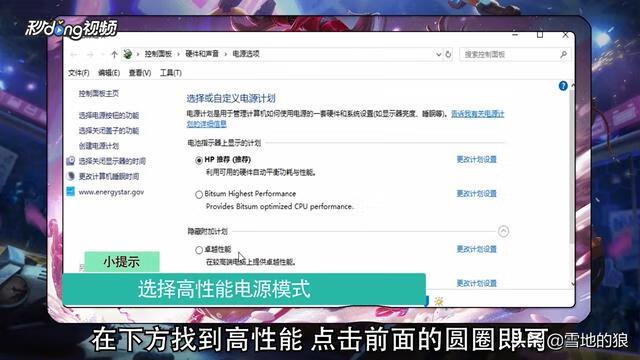This screenshot has height=360, width=640.
Task: Change plan settings for HP 推荐
Action: click(x=476, y=160)
